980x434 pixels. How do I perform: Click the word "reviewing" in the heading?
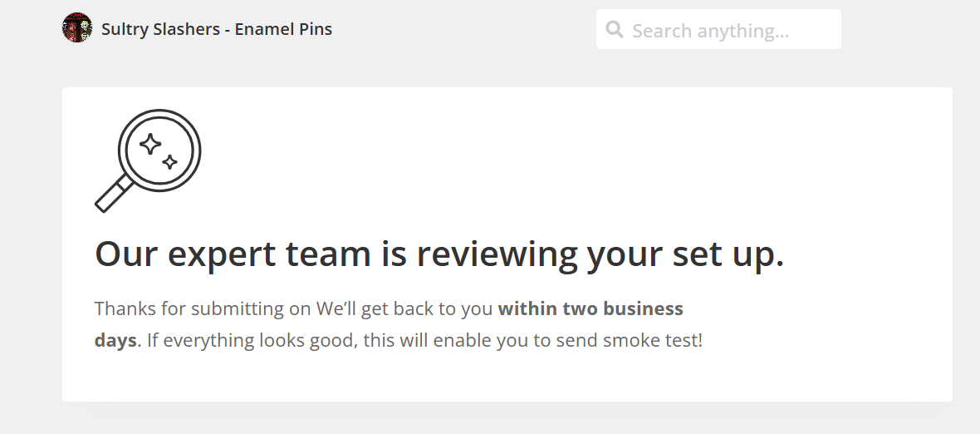(x=496, y=254)
